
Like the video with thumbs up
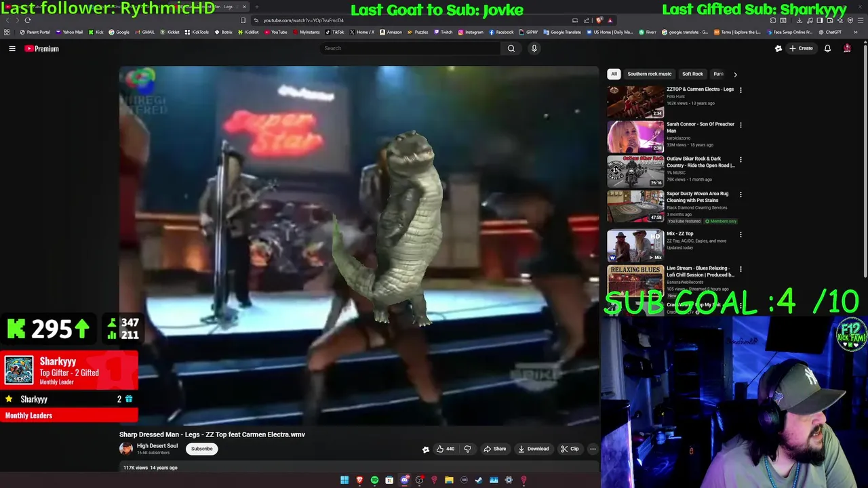coord(445,449)
